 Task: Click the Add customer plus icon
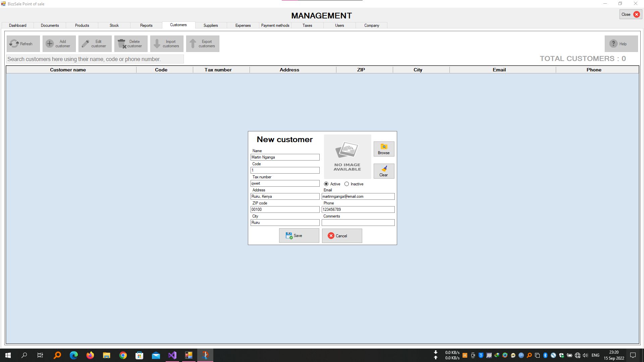(x=50, y=44)
